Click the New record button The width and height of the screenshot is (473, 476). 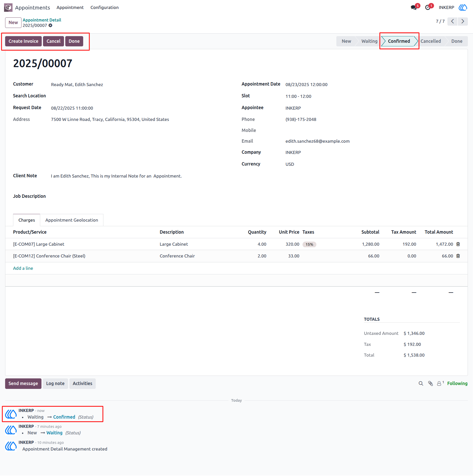tap(13, 23)
